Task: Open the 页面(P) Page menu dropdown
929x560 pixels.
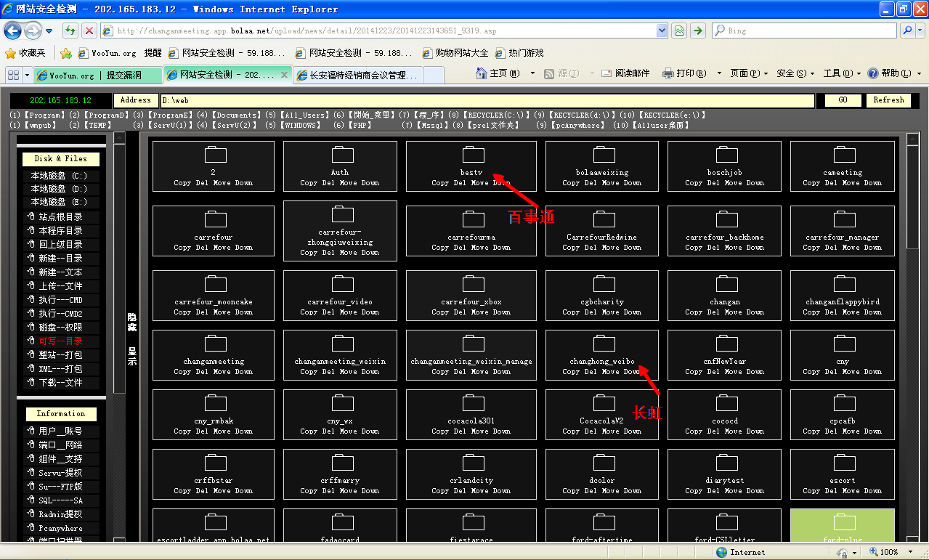Action: tap(749, 73)
